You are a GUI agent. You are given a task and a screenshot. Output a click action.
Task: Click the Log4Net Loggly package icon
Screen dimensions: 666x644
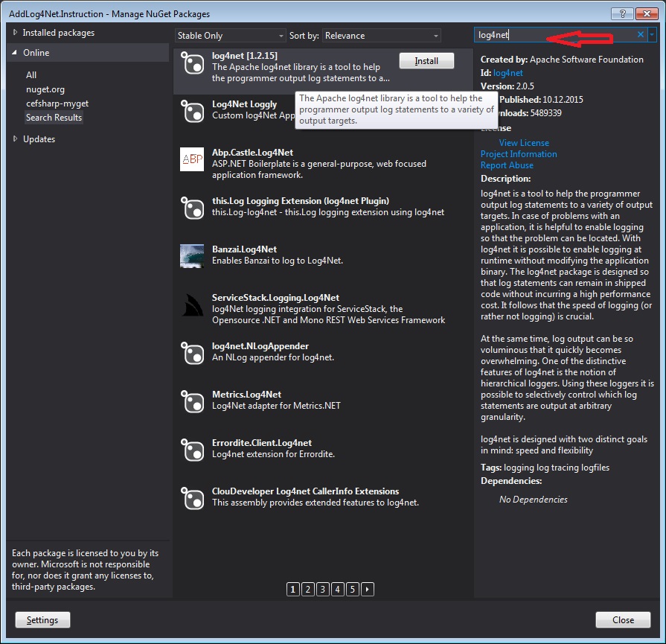coord(192,111)
